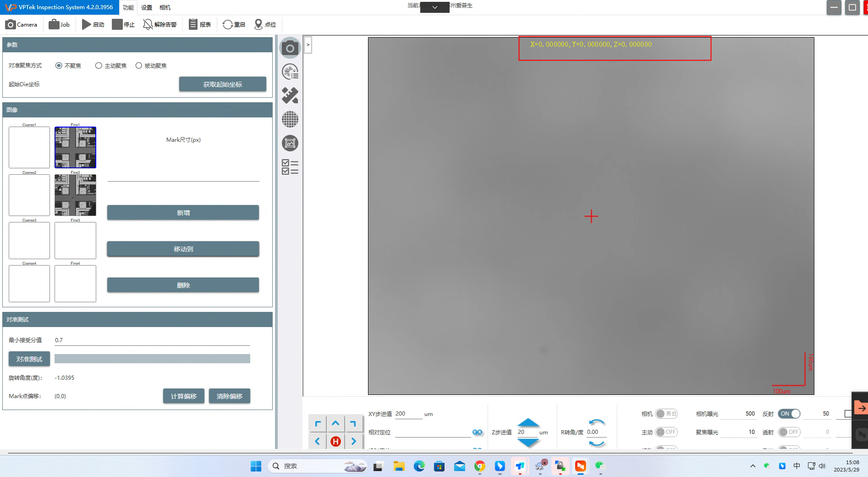Open Chrome from the taskbar

(479, 466)
